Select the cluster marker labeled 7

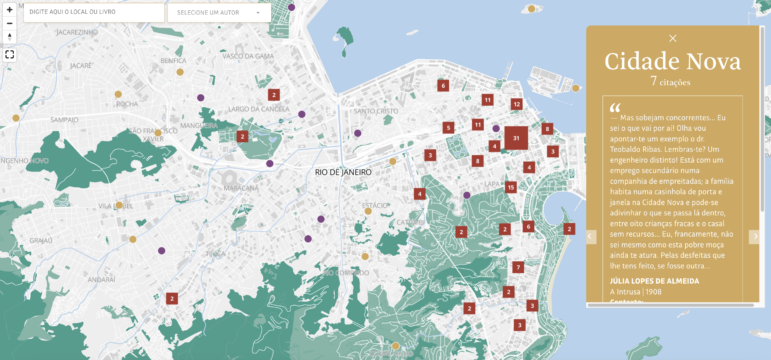click(517, 267)
